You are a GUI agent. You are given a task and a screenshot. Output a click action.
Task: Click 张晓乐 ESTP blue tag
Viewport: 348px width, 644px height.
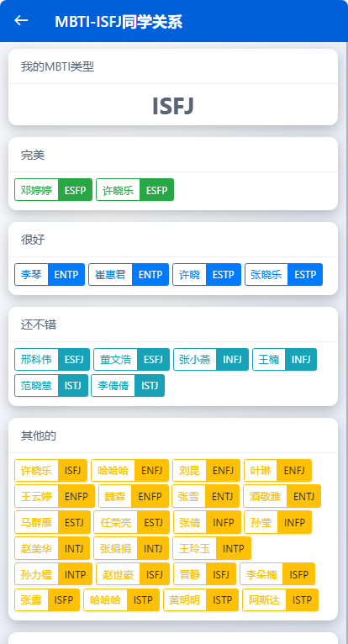point(283,274)
